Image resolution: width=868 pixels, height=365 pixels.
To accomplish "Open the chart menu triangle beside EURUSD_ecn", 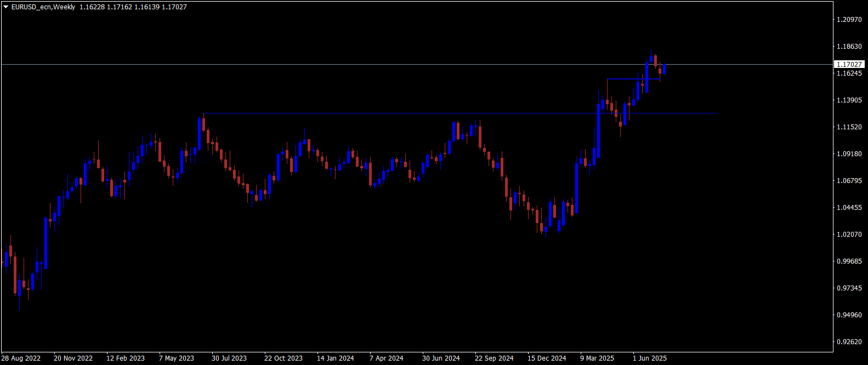I will tap(6, 7).
